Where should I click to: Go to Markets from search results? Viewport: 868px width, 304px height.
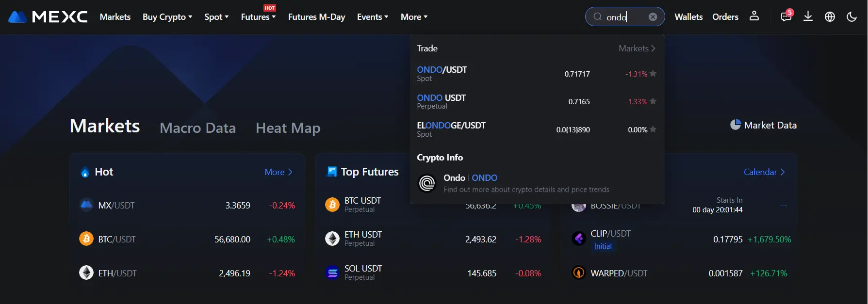(x=637, y=48)
